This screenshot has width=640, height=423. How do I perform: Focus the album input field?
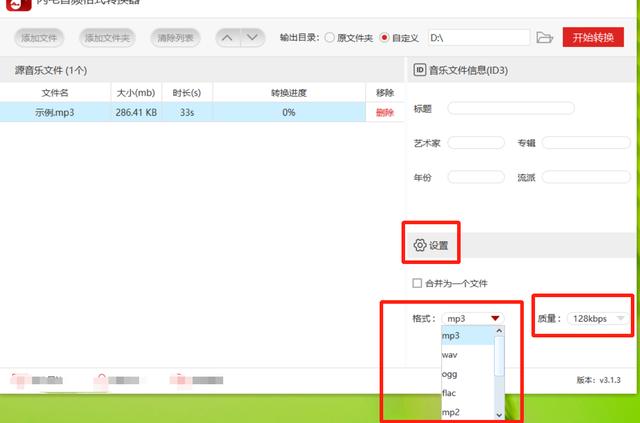click(586, 142)
